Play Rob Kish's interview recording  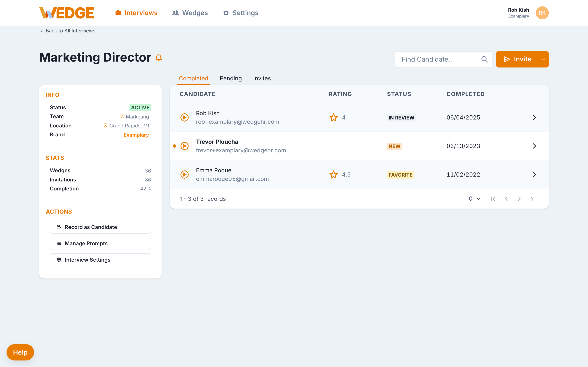[185, 117]
